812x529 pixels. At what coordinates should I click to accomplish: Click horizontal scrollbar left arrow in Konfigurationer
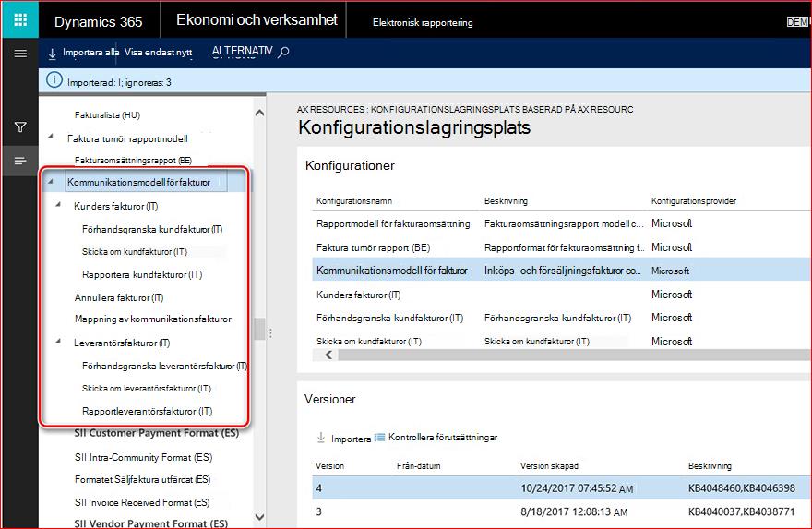point(328,355)
